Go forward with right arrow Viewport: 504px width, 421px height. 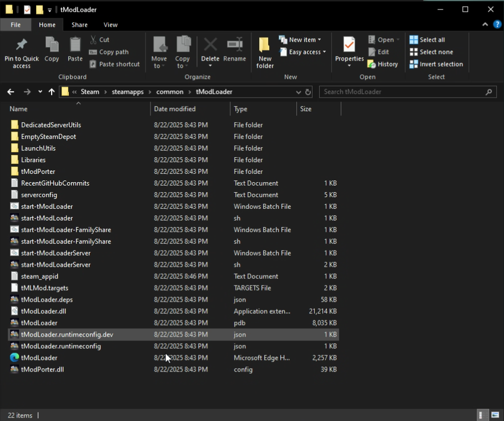pos(27,92)
